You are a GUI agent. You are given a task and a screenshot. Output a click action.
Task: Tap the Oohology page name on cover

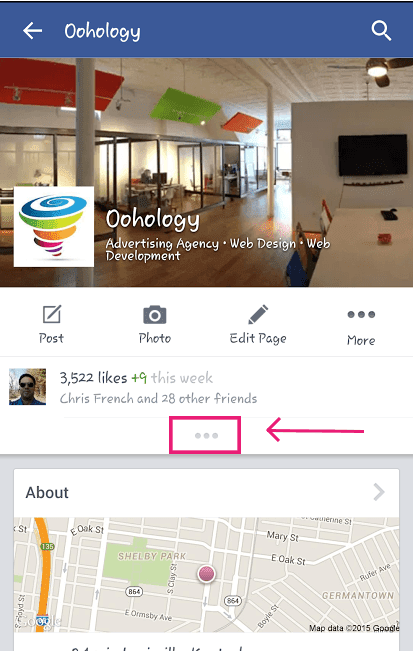[x=152, y=220]
